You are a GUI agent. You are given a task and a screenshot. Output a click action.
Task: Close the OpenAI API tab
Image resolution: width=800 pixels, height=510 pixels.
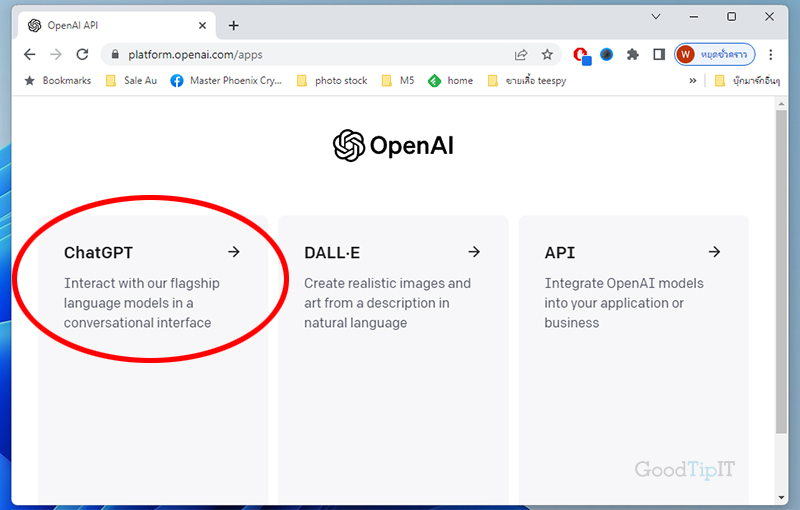[x=202, y=26]
